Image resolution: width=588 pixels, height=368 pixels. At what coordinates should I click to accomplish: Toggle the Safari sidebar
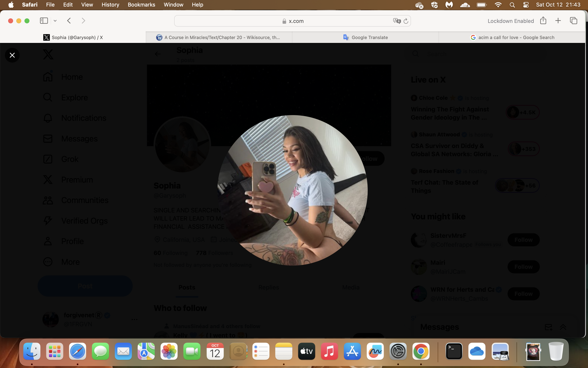[x=44, y=21]
